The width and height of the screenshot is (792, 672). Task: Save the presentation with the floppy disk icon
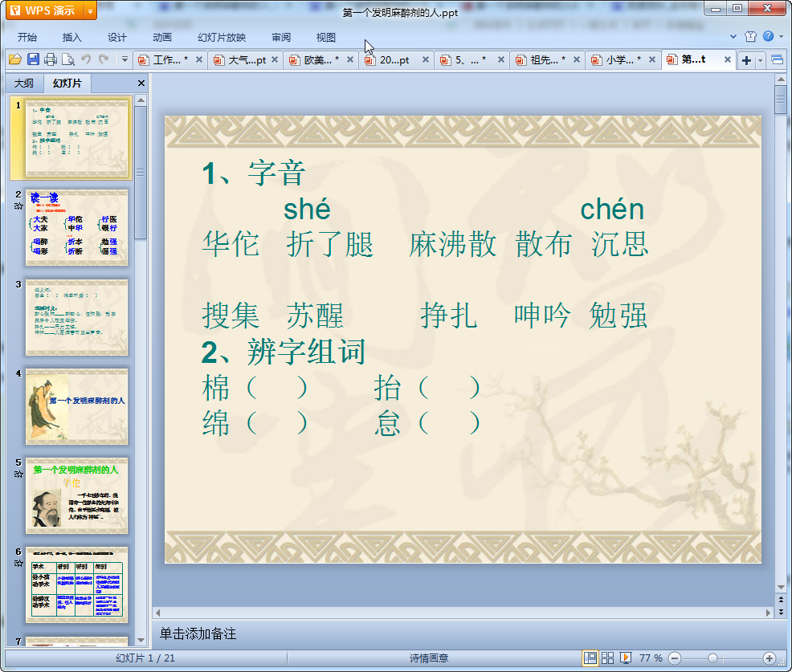pyautogui.click(x=33, y=59)
